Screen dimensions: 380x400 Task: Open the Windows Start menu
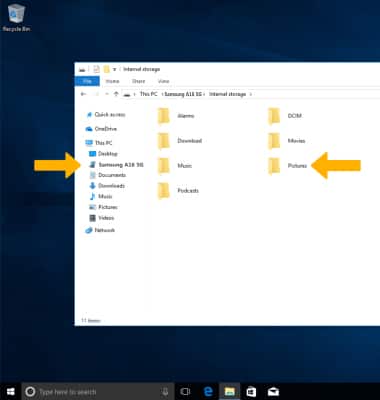[11, 392]
